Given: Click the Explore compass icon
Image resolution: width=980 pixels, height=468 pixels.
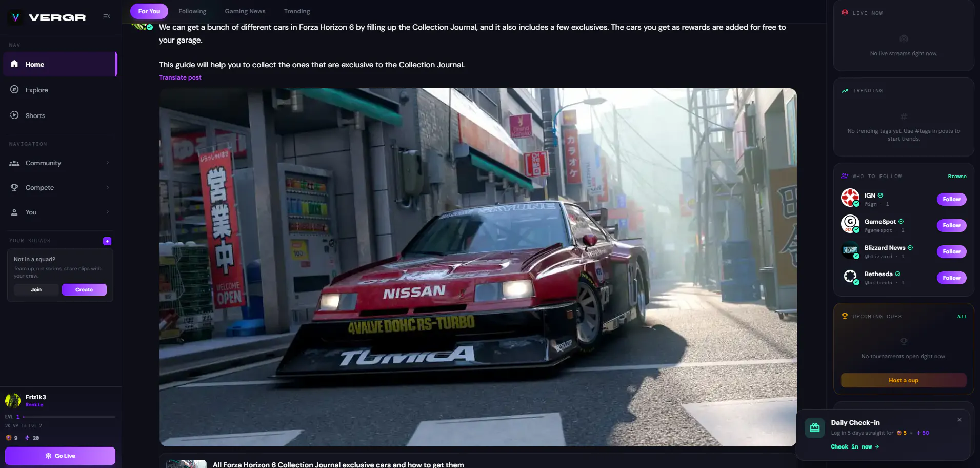Looking at the screenshot, I should (14, 90).
